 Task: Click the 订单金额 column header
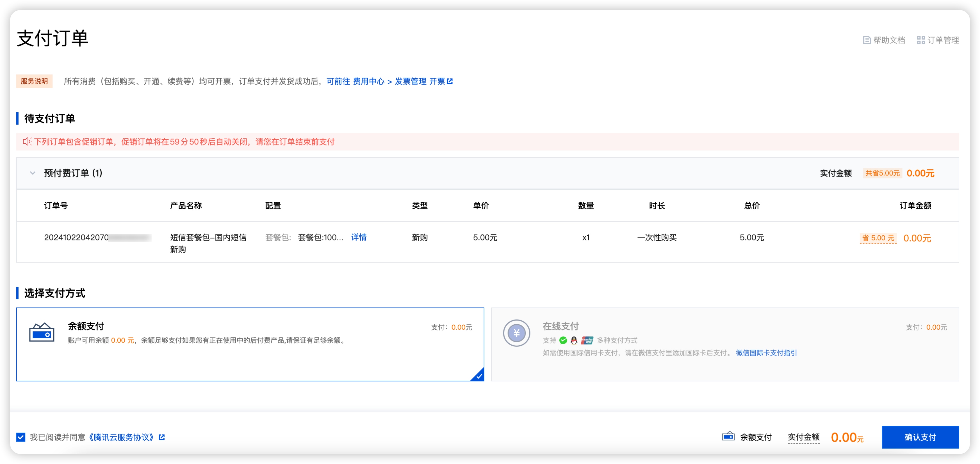(x=915, y=206)
